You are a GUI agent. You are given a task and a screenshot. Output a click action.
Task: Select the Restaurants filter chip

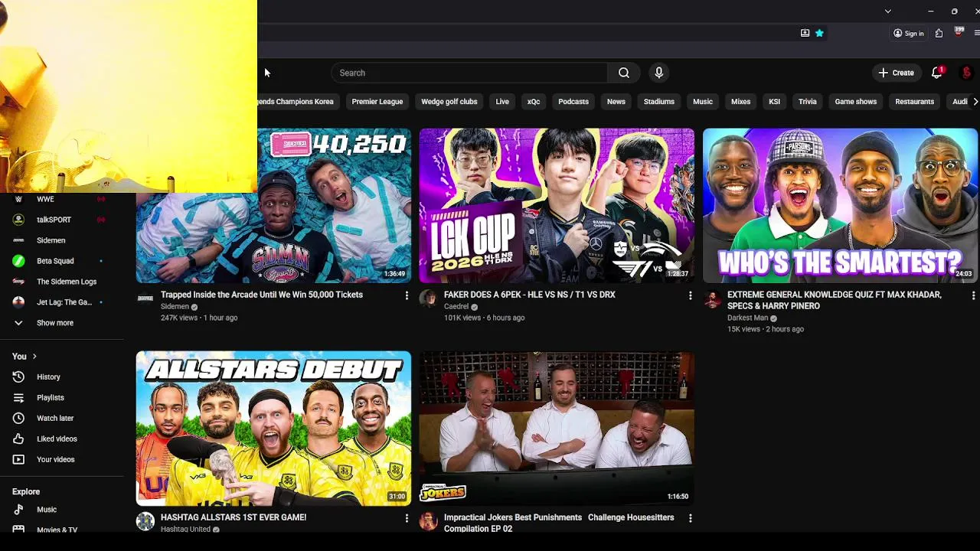click(x=915, y=102)
